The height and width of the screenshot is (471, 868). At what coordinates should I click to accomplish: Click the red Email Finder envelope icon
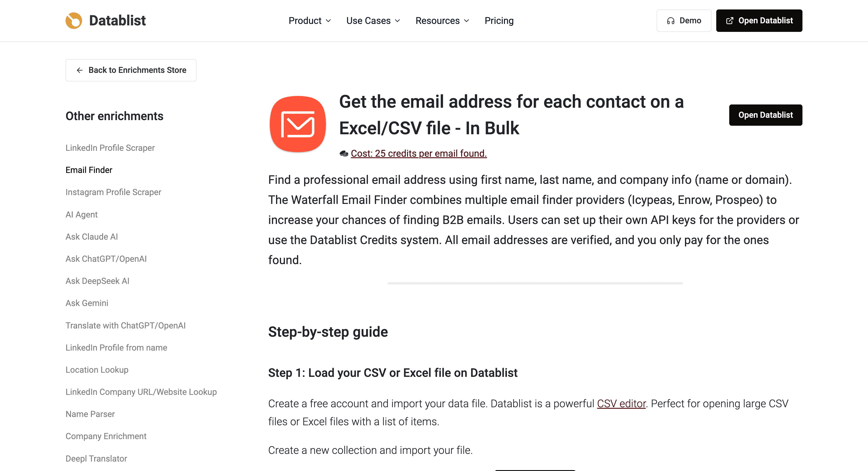[298, 124]
